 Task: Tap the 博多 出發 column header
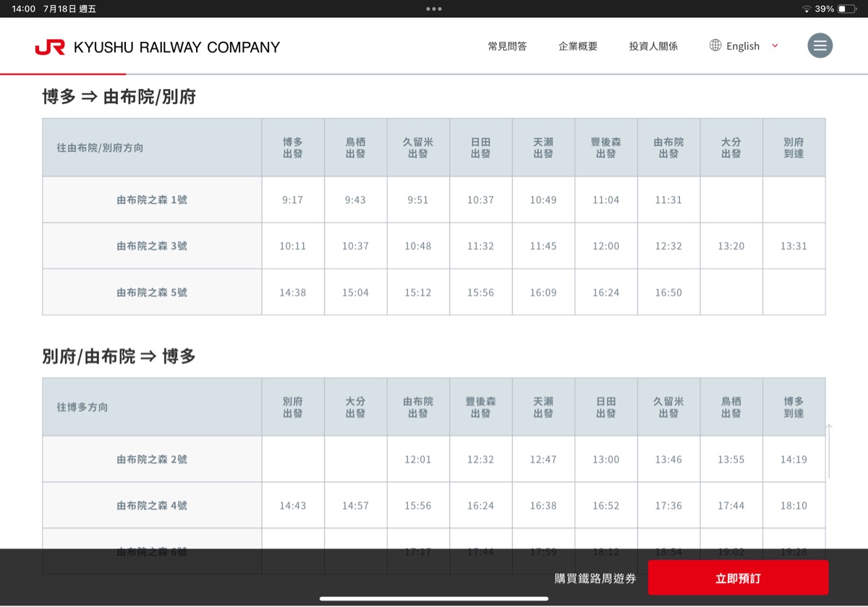click(x=293, y=148)
